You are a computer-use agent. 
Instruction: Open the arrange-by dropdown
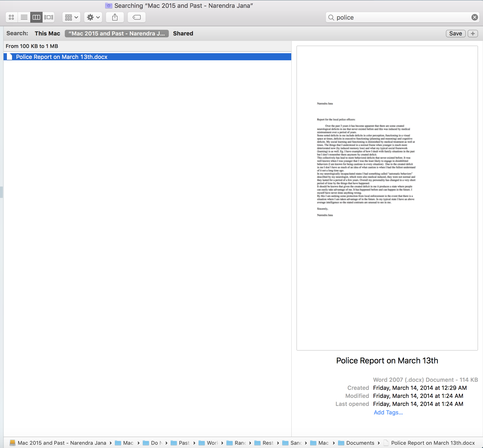[71, 17]
